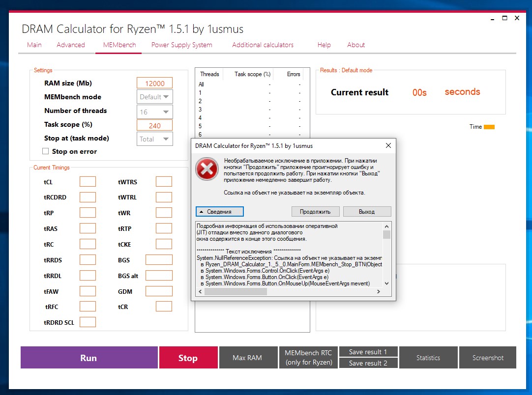The width and height of the screenshot is (532, 395).
Task: Click the tRCDRD timing field
Action: (88, 197)
